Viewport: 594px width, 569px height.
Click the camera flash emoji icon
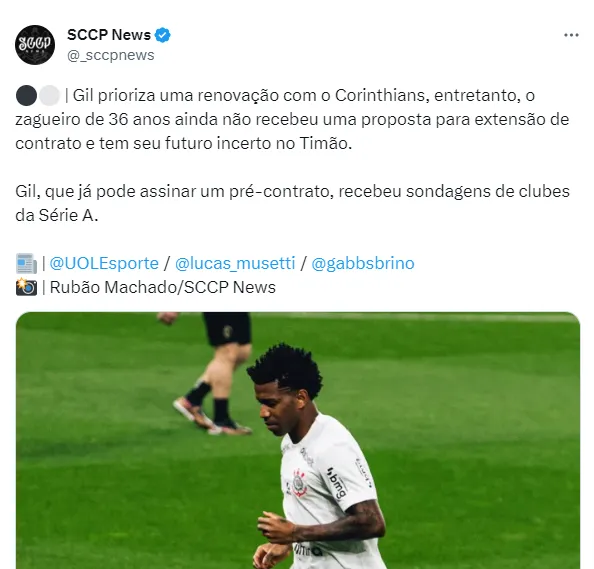26,287
